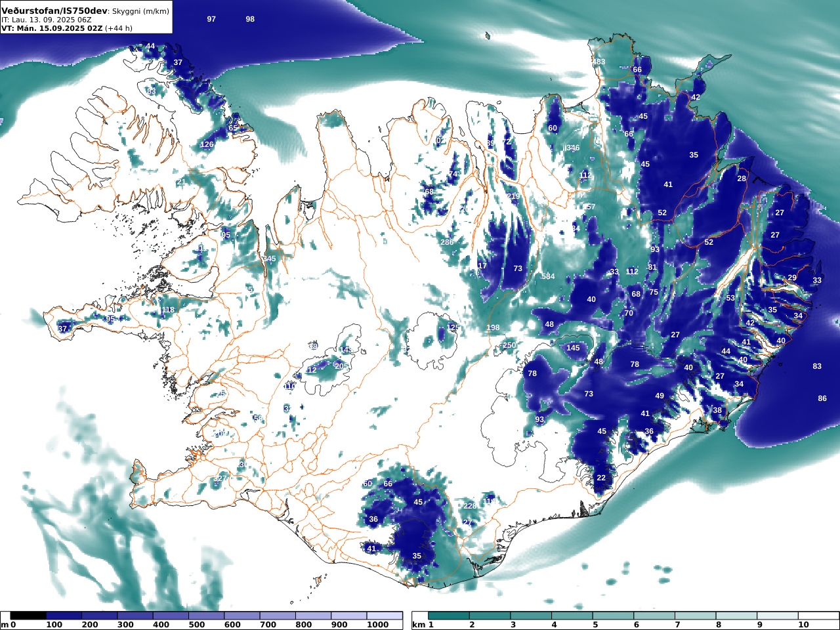Click the 'm' unit label of the metre legend

[5, 625]
